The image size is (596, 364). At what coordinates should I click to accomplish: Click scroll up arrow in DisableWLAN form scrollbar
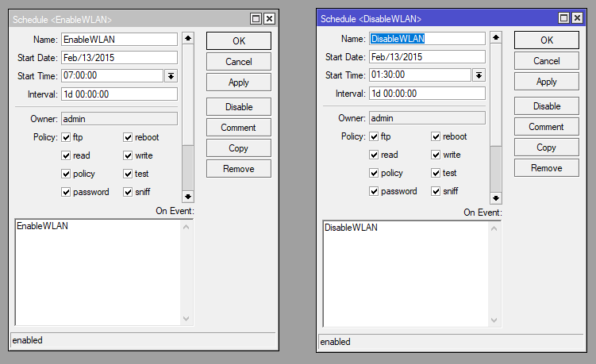[x=496, y=37]
